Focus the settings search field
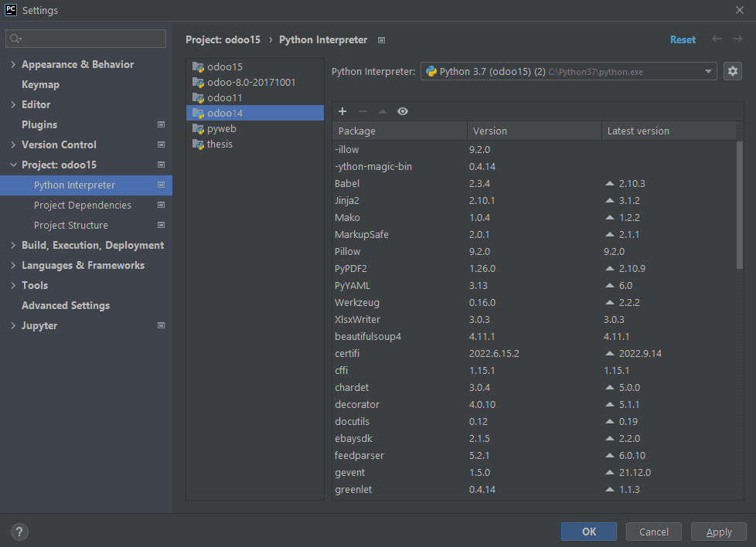 86,39
